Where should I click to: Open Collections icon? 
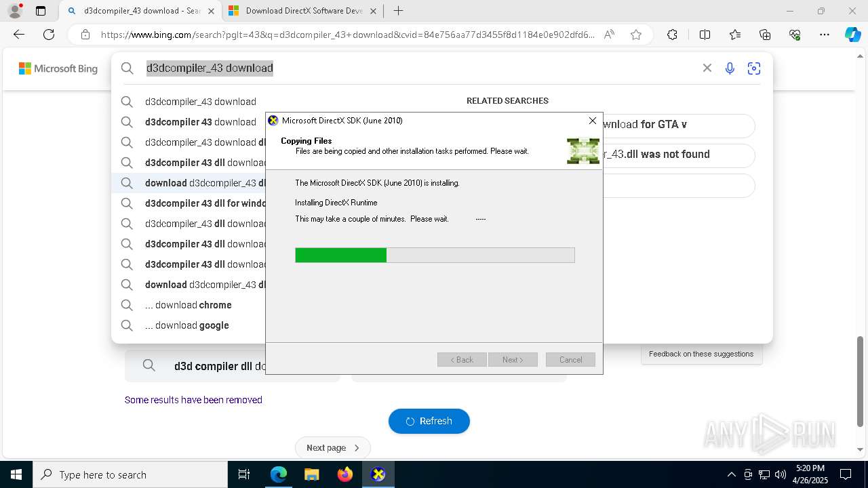click(x=765, y=35)
